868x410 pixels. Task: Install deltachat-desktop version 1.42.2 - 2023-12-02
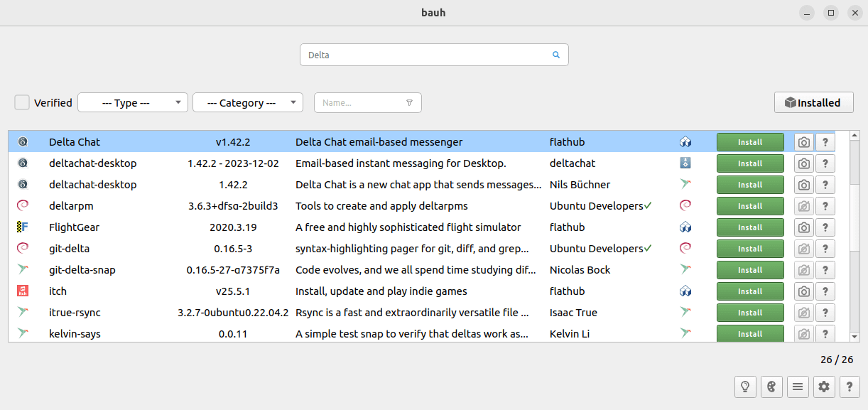pyautogui.click(x=750, y=163)
